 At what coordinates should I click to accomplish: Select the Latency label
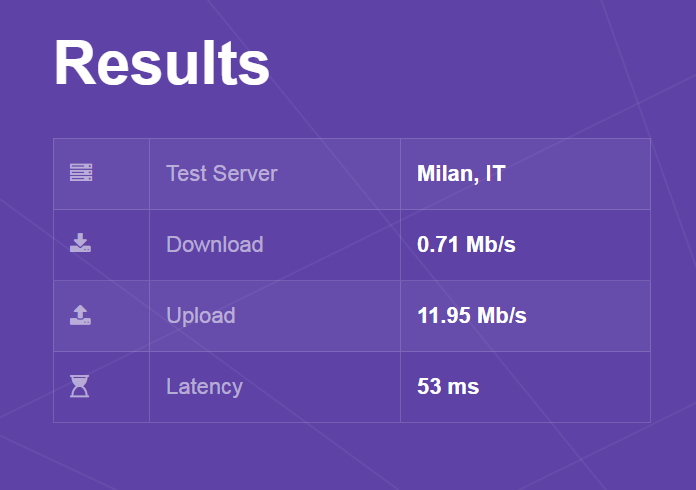pos(204,386)
